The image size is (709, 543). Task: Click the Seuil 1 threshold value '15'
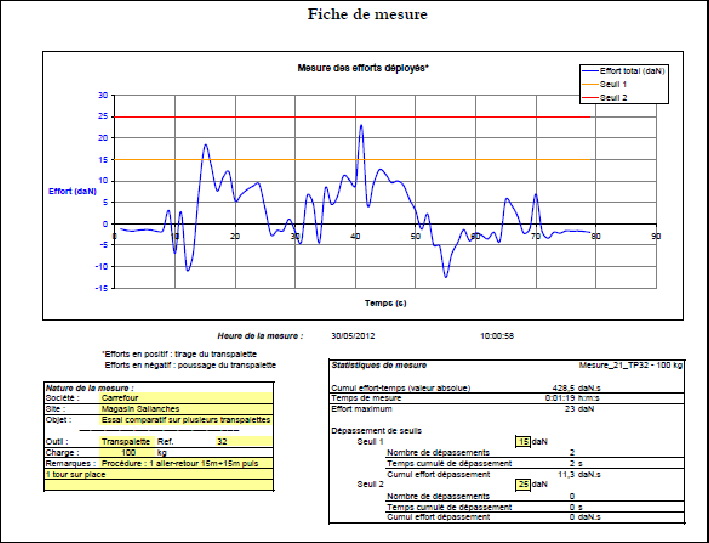point(522,441)
